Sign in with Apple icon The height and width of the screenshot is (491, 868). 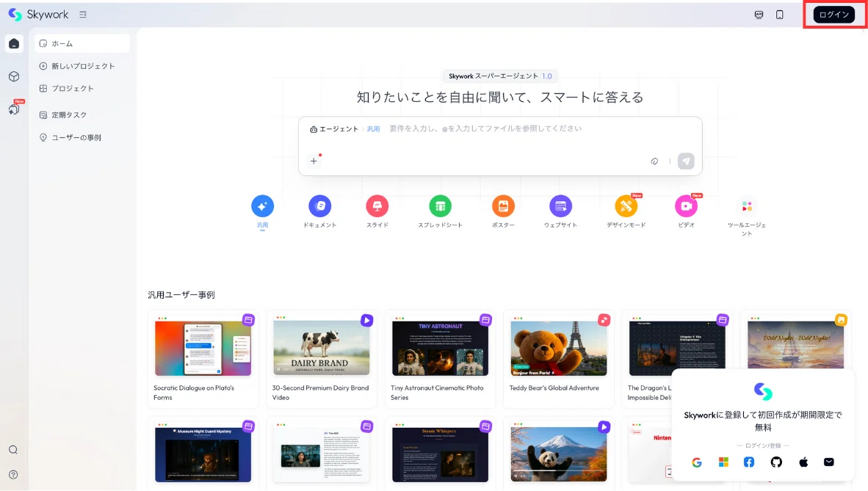click(803, 462)
